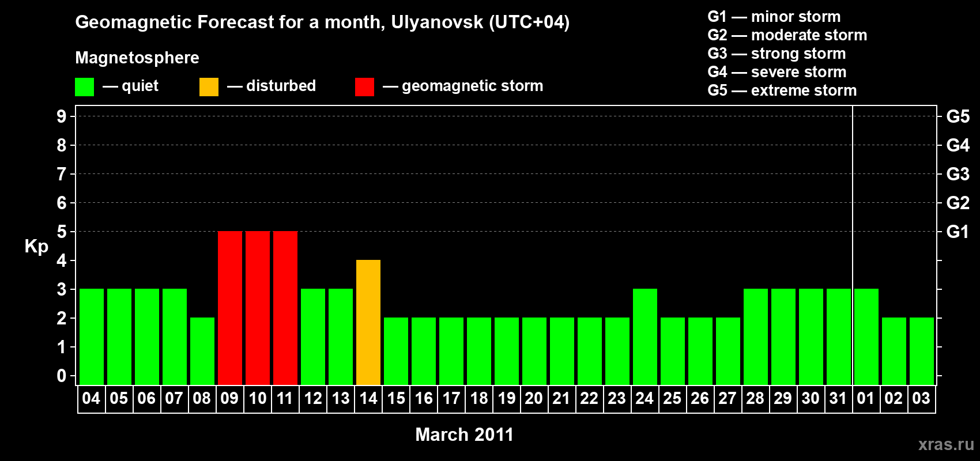Click the red bar for day 09

coord(230,308)
